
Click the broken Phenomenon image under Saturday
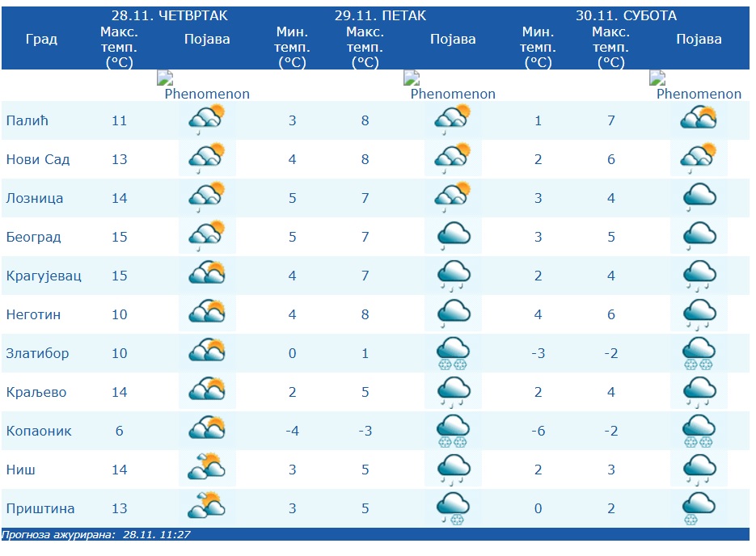tap(698, 86)
